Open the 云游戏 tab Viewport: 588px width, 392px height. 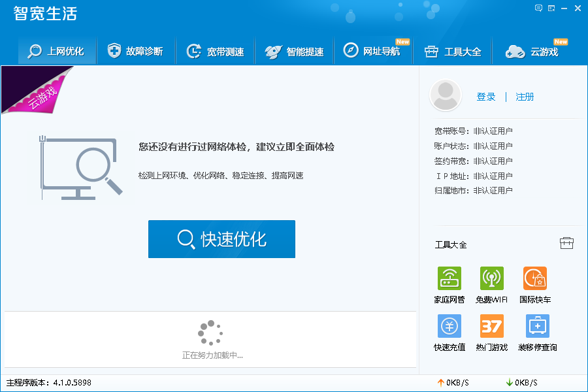[x=533, y=51]
